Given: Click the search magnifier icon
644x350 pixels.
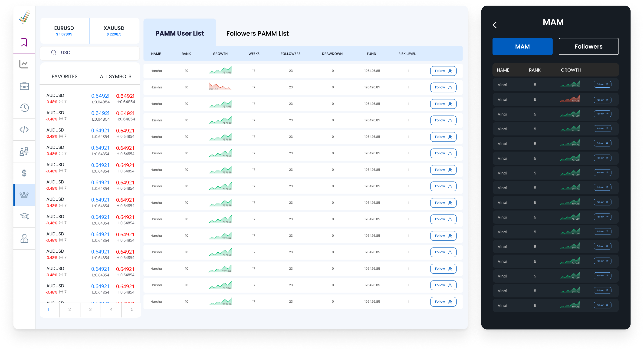Looking at the screenshot, I should pos(54,53).
